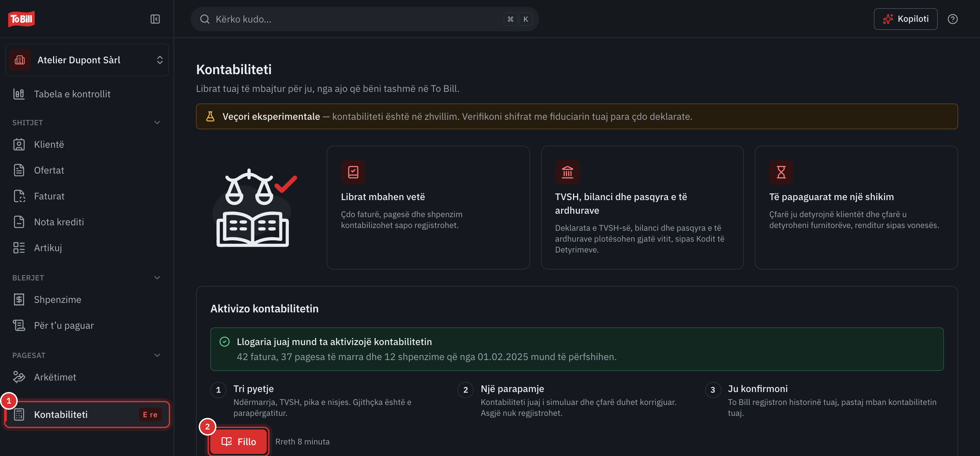Screen dimensions: 980x456
Task: Click the K shortcut key badge
Action: [x=526, y=19]
